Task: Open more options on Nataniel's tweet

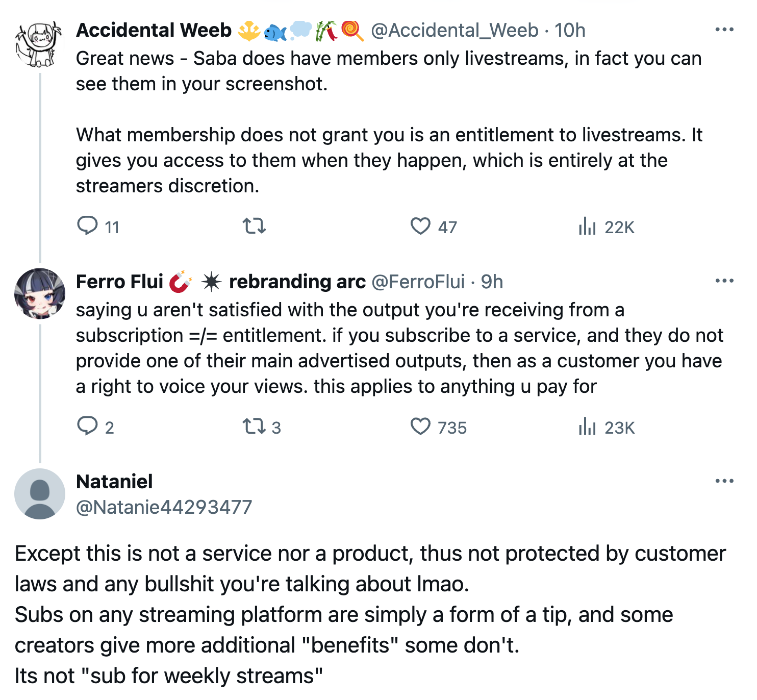Action: pos(724,481)
